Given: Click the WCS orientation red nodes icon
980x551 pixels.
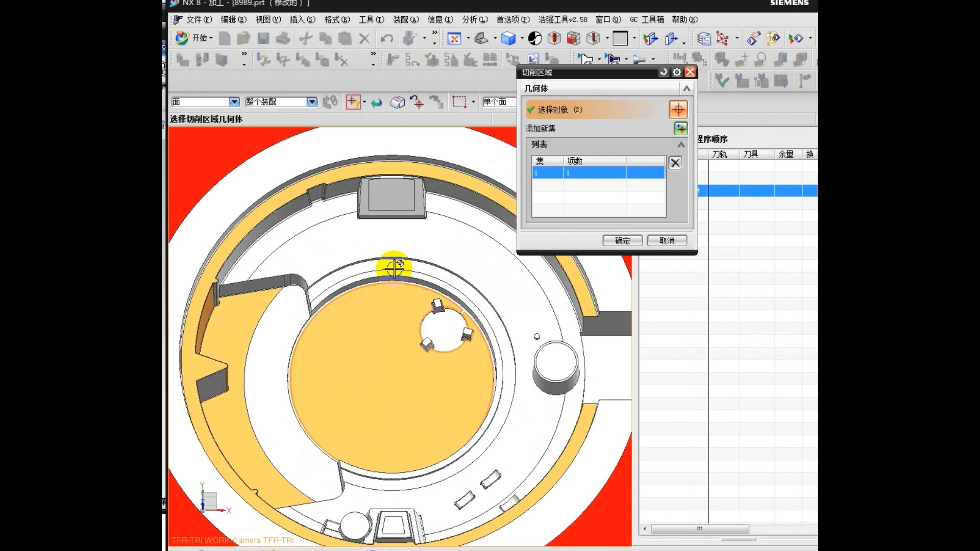Looking at the screenshot, I should (x=723, y=38).
